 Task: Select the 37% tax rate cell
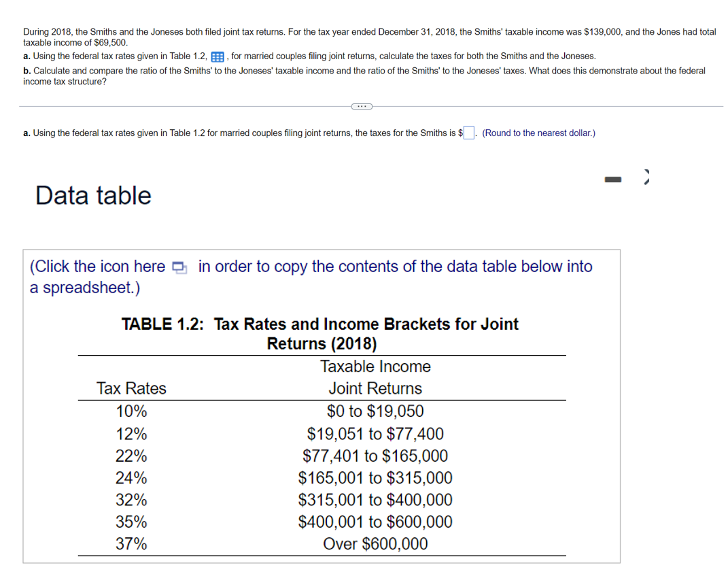[x=131, y=544]
